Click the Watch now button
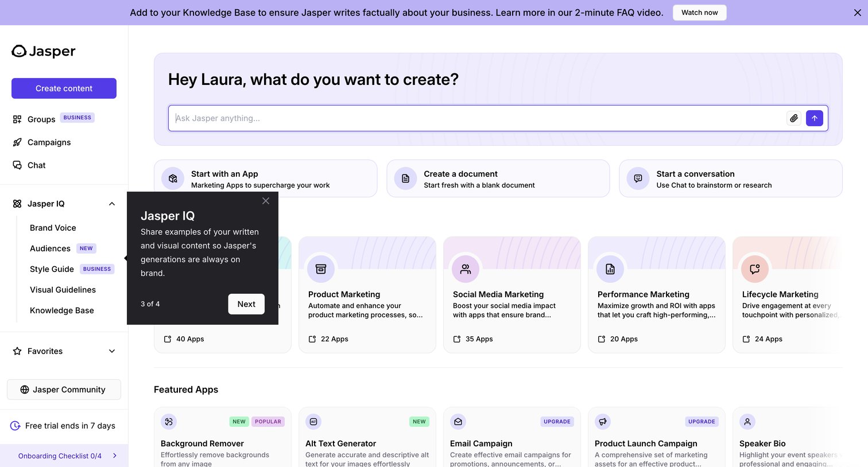 click(699, 13)
